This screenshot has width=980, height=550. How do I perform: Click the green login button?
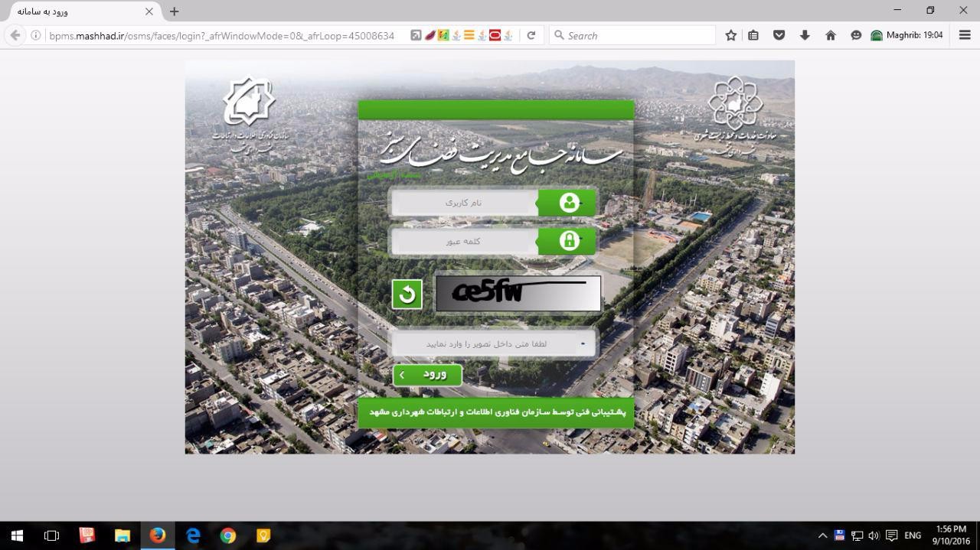[427, 375]
